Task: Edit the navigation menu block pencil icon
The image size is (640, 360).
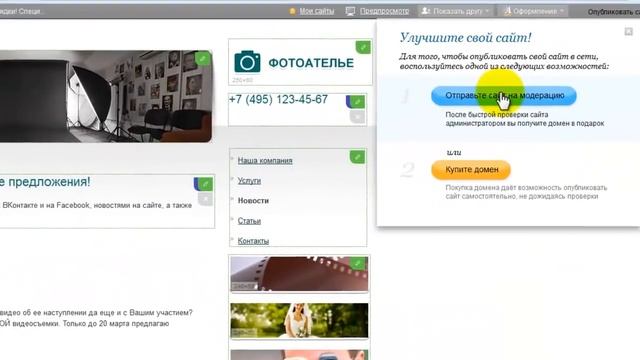Action: [357, 157]
